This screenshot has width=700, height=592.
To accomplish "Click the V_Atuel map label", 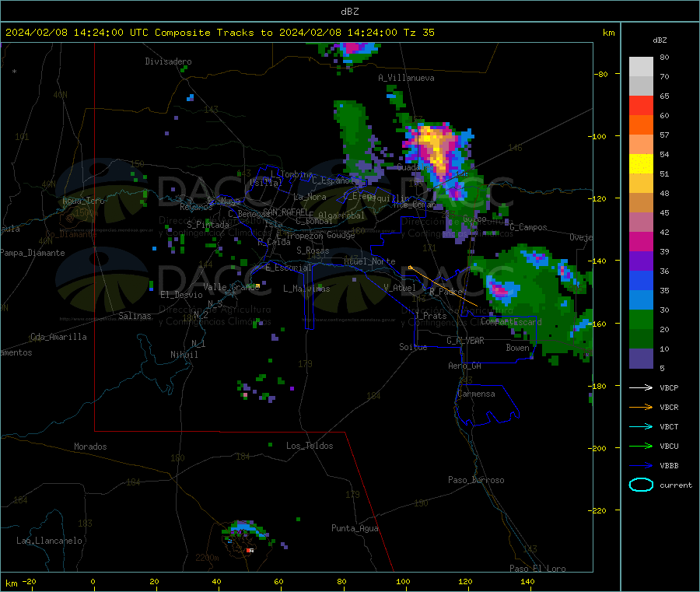I will [400, 288].
